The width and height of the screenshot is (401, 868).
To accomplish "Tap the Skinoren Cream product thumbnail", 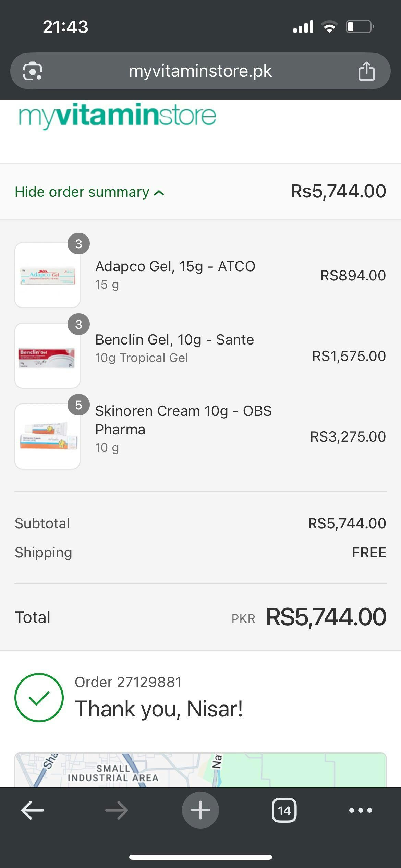I will tap(47, 436).
